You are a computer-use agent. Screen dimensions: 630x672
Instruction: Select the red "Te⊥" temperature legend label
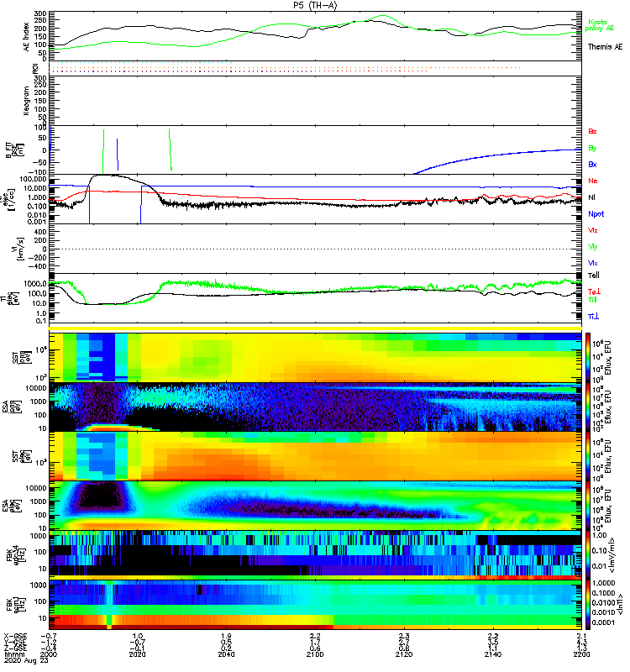pyautogui.click(x=594, y=291)
